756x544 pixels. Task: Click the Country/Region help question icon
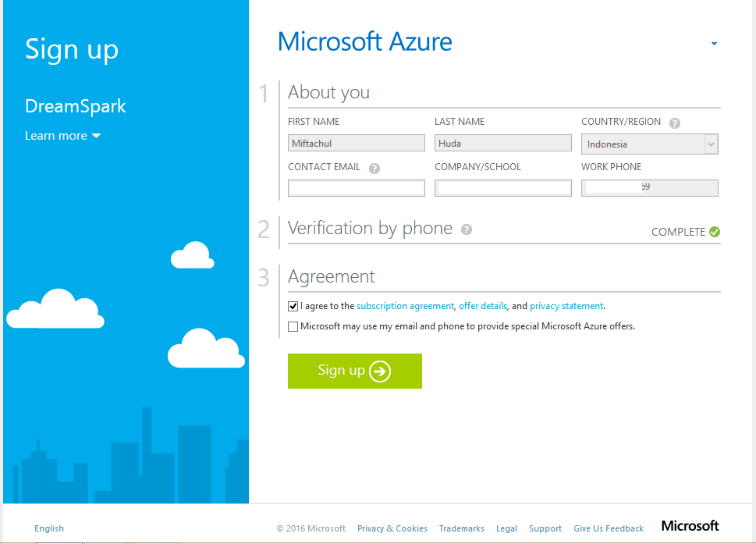675,123
